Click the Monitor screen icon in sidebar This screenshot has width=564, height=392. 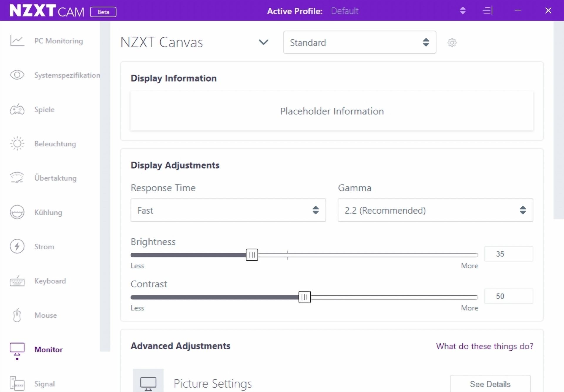click(17, 349)
